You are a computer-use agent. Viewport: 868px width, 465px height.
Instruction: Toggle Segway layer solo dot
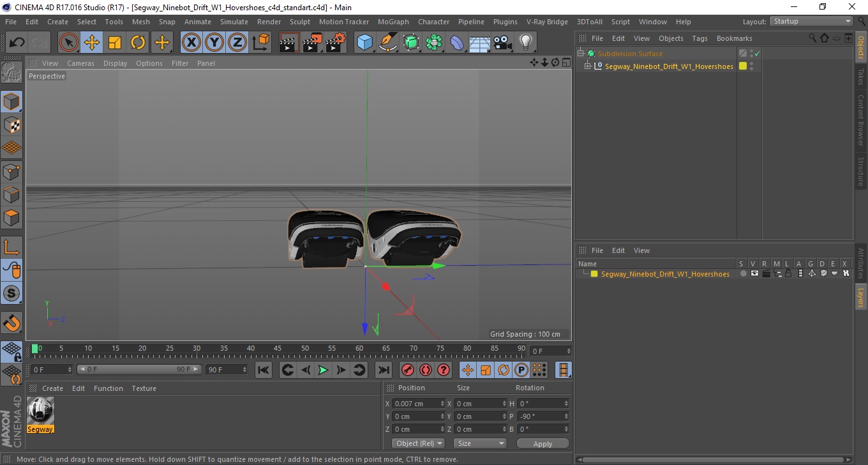pyautogui.click(x=743, y=273)
